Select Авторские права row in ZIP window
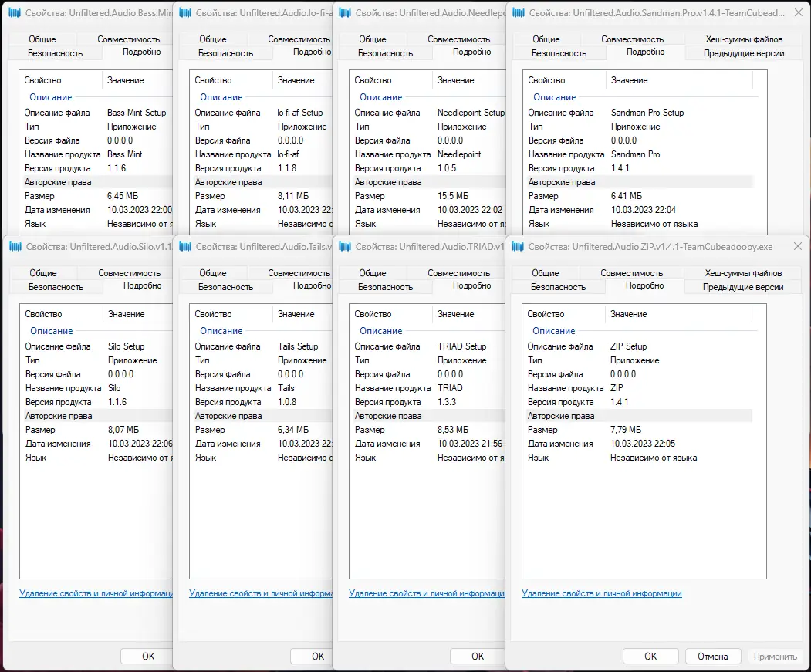 [637, 416]
